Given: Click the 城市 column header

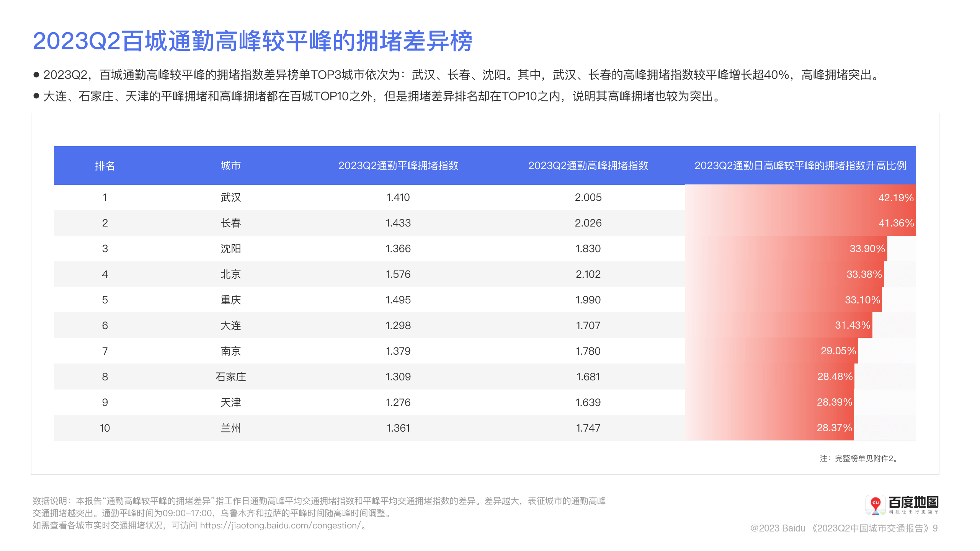Looking at the screenshot, I should [230, 166].
